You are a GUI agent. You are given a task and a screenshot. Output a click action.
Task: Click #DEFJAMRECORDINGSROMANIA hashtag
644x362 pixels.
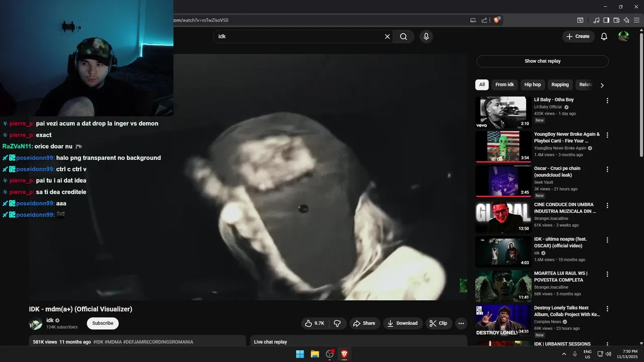158,342
